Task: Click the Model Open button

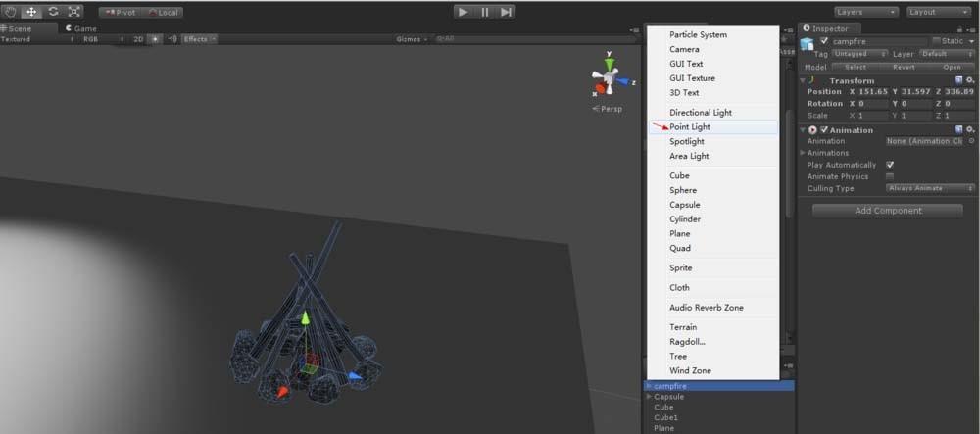Action: 952,67
